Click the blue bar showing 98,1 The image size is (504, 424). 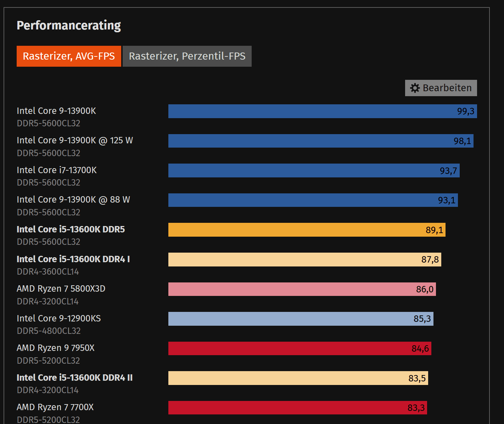(321, 141)
